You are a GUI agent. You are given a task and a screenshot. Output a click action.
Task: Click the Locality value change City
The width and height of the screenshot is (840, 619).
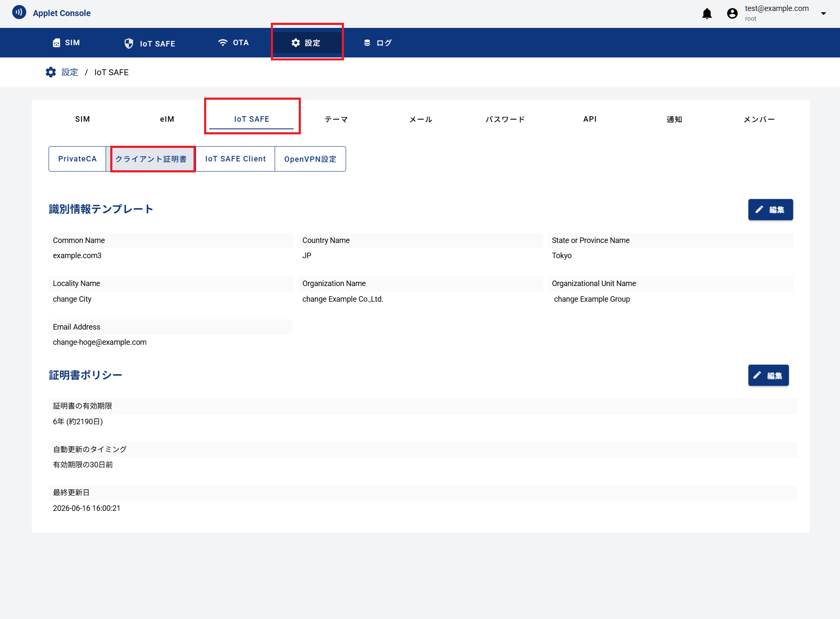pos(72,299)
